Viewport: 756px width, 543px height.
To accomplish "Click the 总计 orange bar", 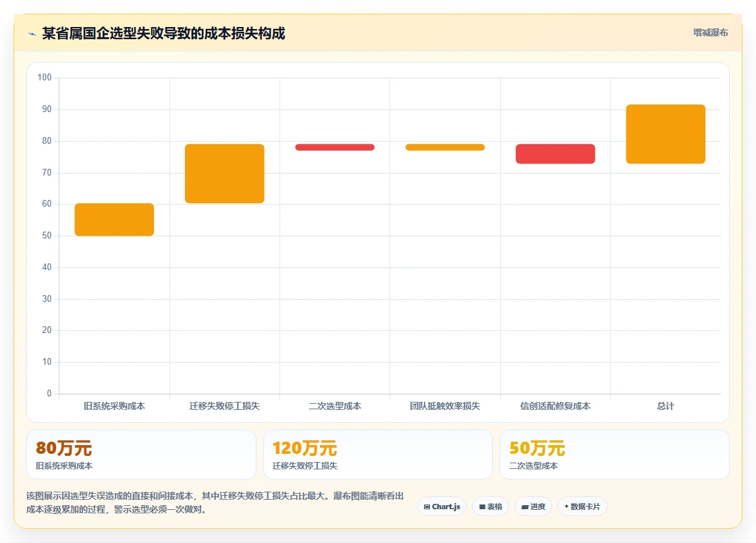I will click(666, 134).
